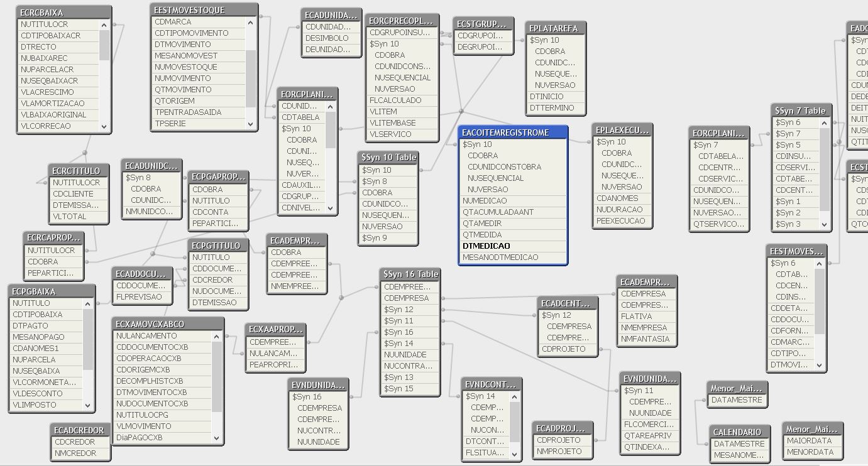Select DTTERMINO in EPLATAREFA
Screen dimensions: 868x466
pyautogui.click(x=556, y=108)
